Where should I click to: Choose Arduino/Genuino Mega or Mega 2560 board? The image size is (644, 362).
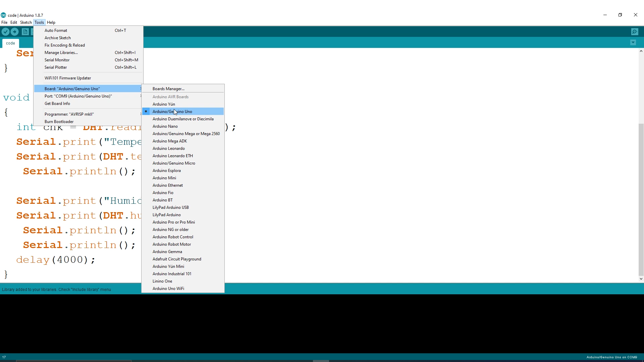186,134
